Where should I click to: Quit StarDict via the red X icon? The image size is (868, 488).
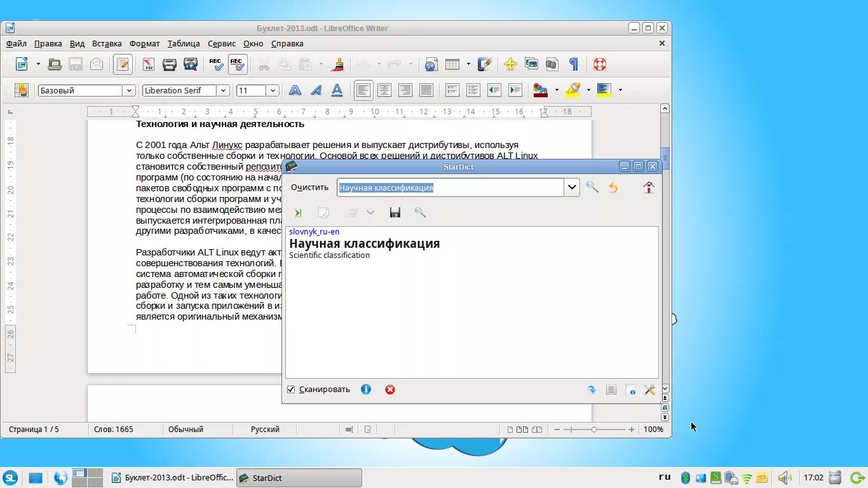tap(390, 390)
